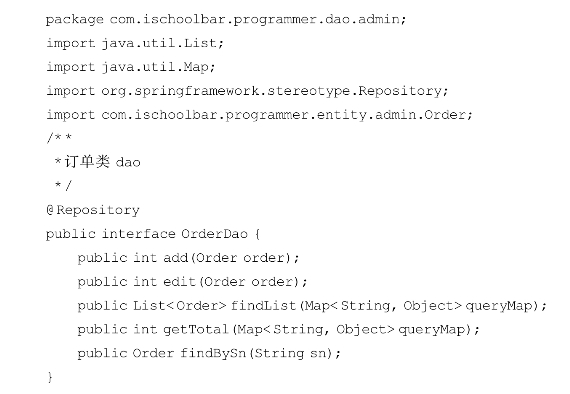Click the add(Order order) method name
Screen dimensions: 570x394
(x=176, y=258)
